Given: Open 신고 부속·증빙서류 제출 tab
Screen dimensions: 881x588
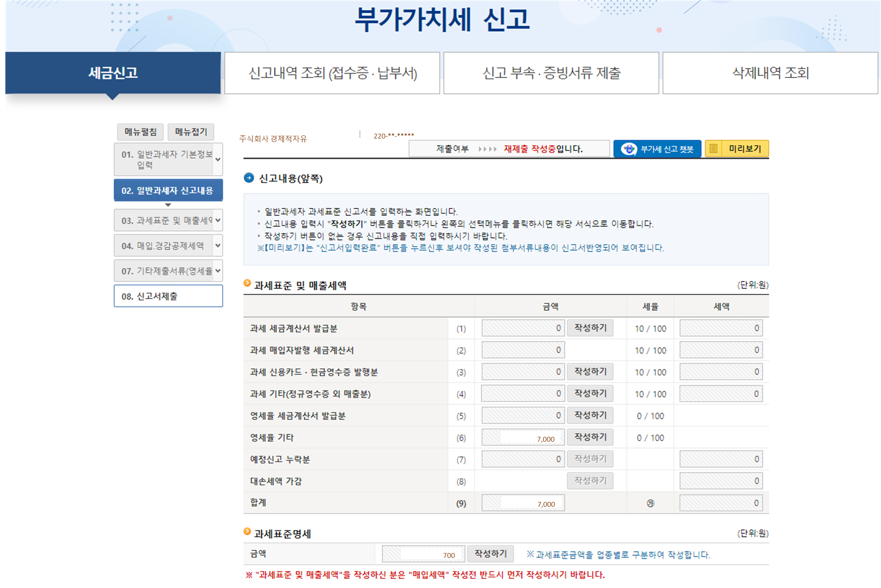Looking at the screenshot, I should click(551, 73).
